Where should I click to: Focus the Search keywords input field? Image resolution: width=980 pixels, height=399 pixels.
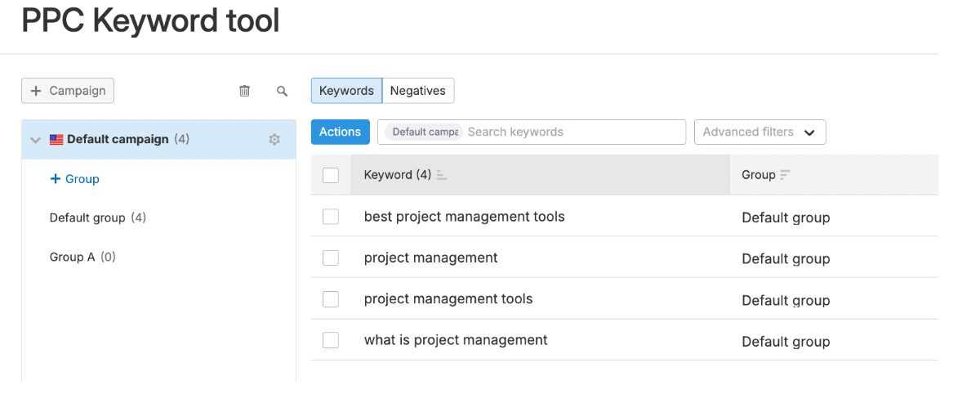(572, 132)
